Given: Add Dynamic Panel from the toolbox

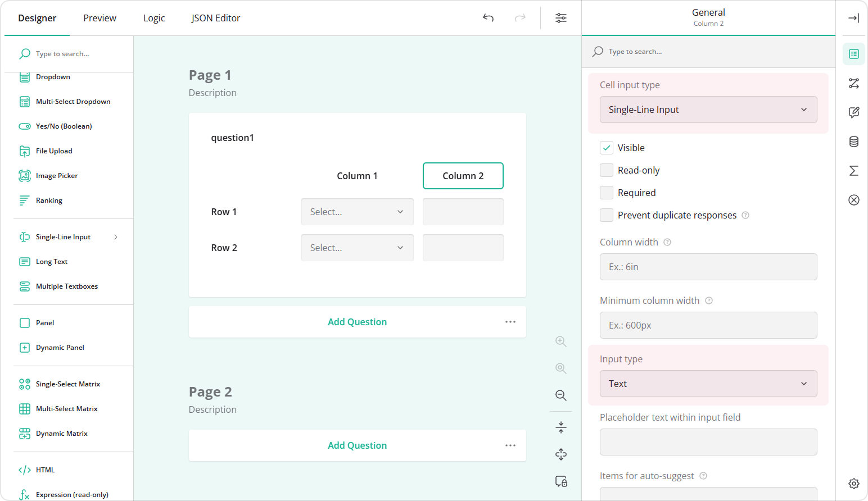Looking at the screenshot, I should [x=60, y=348].
